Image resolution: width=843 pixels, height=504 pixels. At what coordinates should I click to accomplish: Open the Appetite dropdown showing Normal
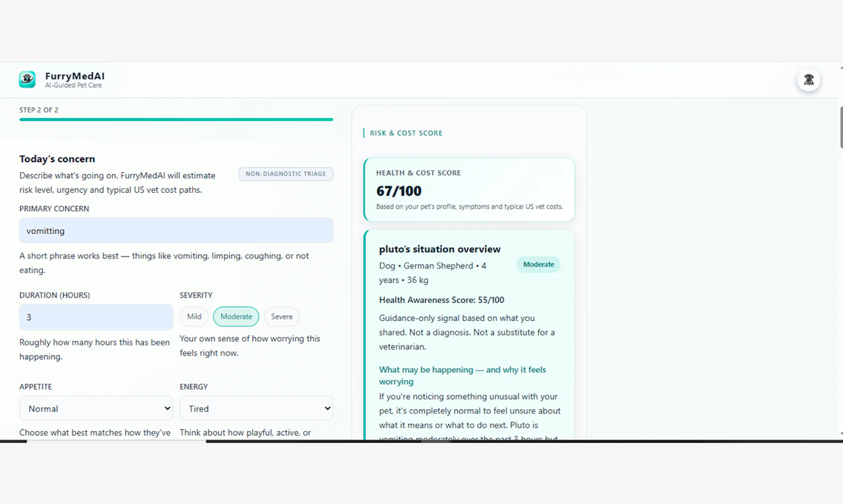96,409
